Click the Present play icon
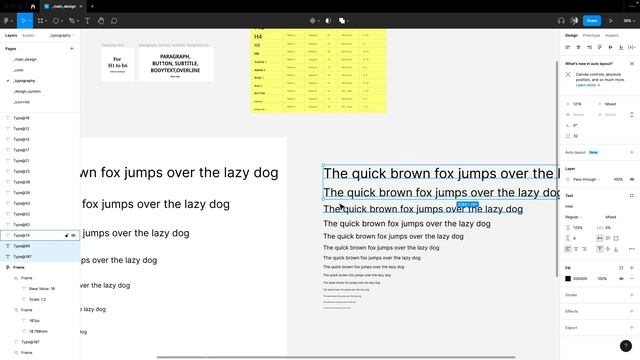 [611, 20]
